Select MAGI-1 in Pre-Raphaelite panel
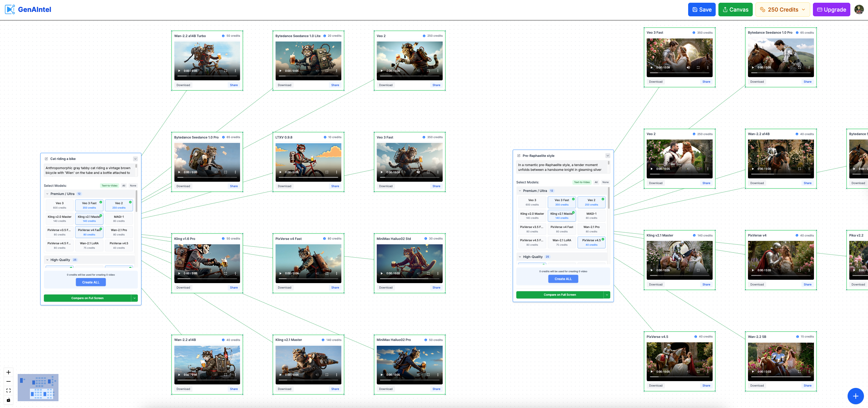Image resolution: width=868 pixels, height=408 pixels. click(591, 216)
